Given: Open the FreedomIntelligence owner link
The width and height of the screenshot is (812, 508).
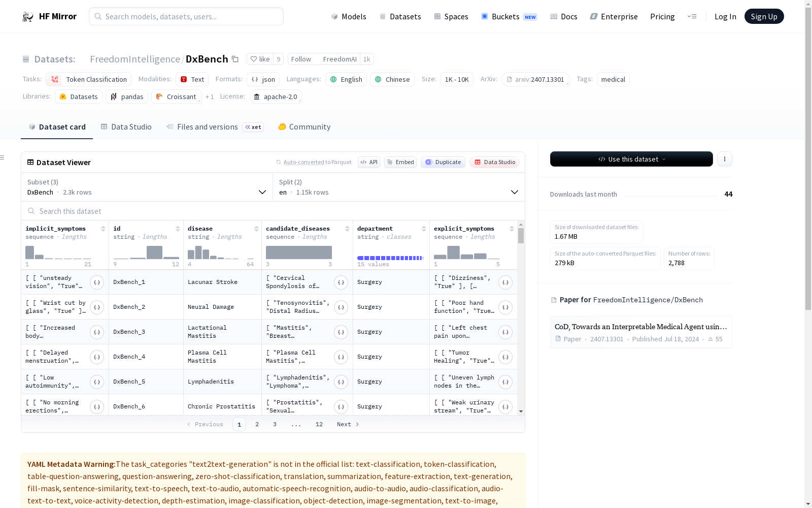Looking at the screenshot, I should click(135, 59).
